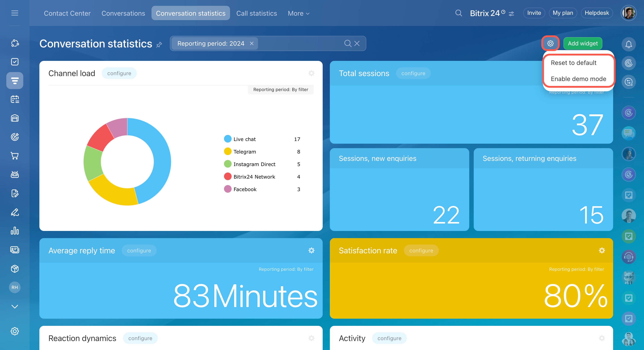Click the bar chart analytics sidebar icon
Image resolution: width=644 pixels, height=350 pixels.
point(15,231)
